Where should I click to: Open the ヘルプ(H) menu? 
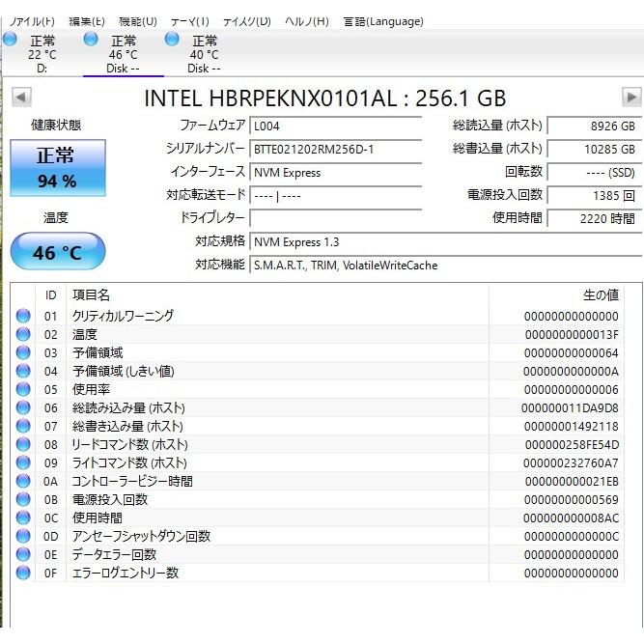tap(307, 21)
